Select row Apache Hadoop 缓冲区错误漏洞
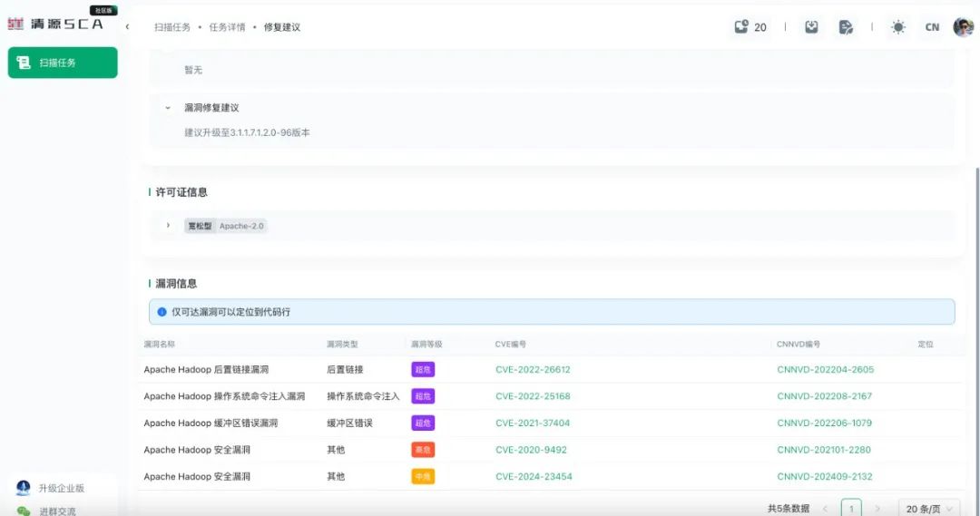Image resolution: width=980 pixels, height=516 pixels. coord(550,423)
